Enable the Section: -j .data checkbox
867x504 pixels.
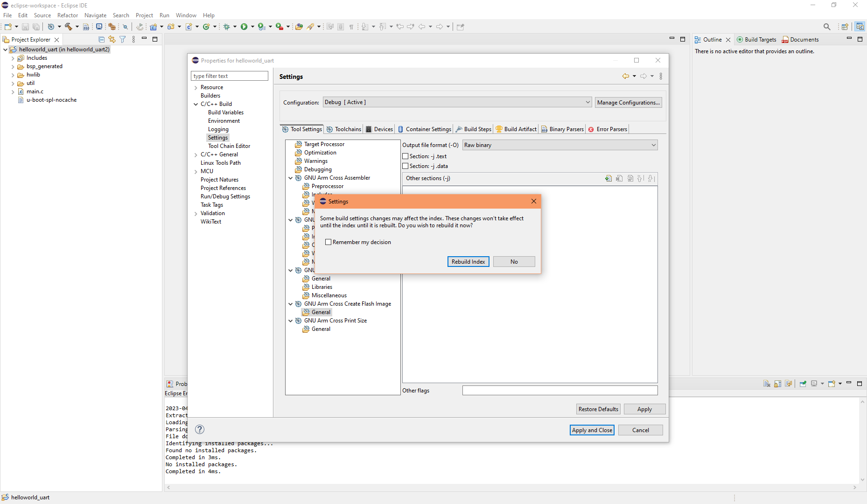point(405,166)
